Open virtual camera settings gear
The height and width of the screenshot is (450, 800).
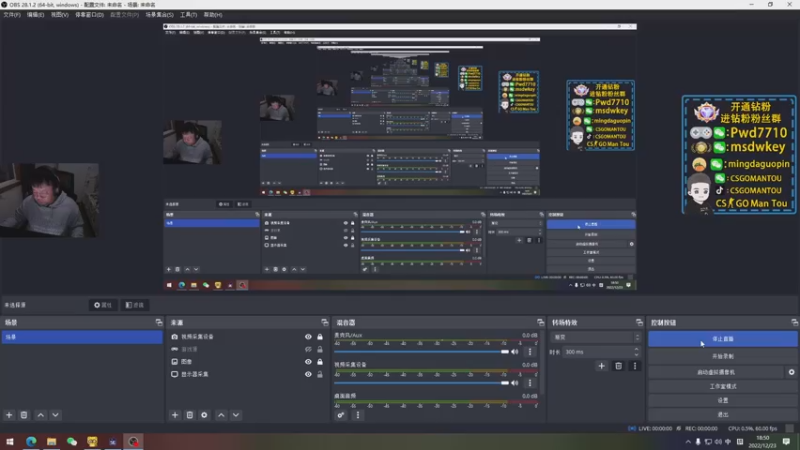[791, 372]
